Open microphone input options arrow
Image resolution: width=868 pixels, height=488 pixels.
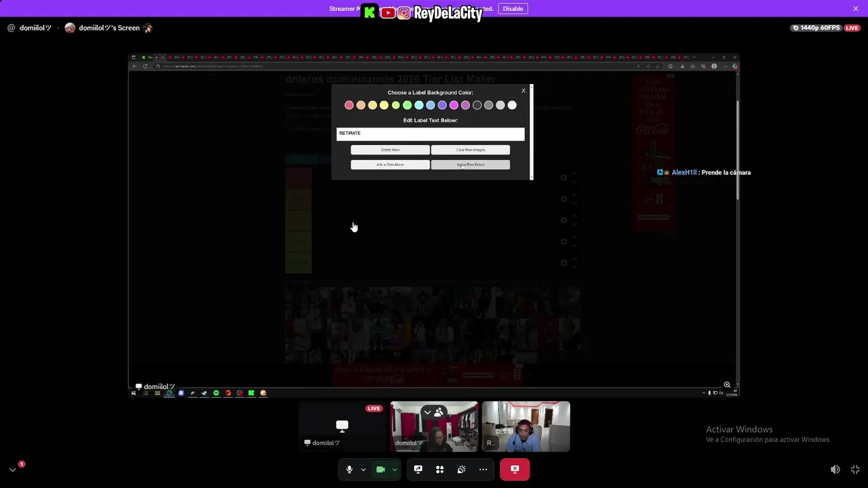coord(363,469)
